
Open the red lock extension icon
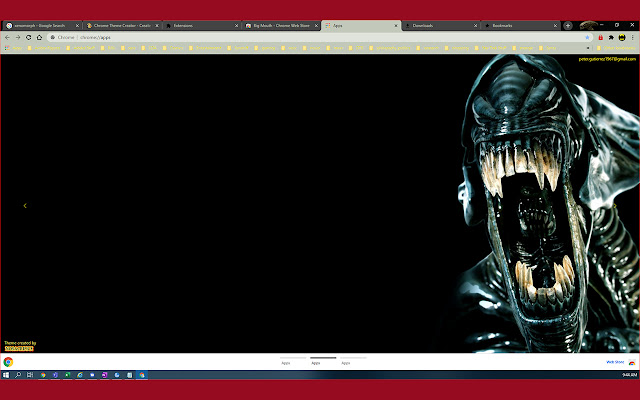click(601, 37)
